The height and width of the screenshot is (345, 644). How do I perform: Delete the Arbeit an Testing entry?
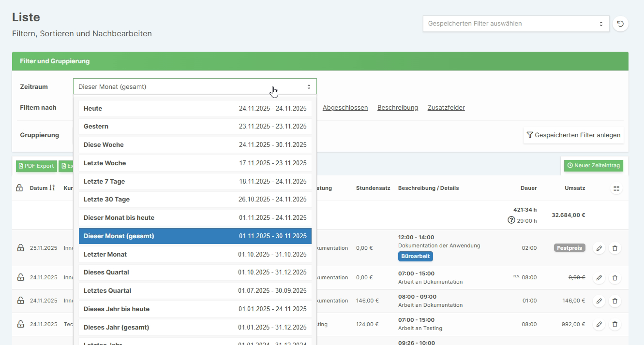(x=615, y=324)
